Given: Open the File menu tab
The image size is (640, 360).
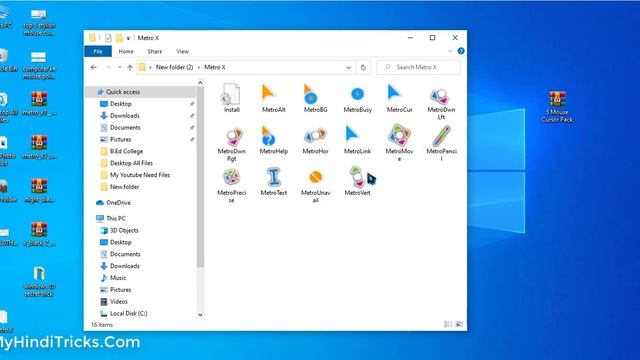Looking at the screenshot, I should [x=98, y=51].
